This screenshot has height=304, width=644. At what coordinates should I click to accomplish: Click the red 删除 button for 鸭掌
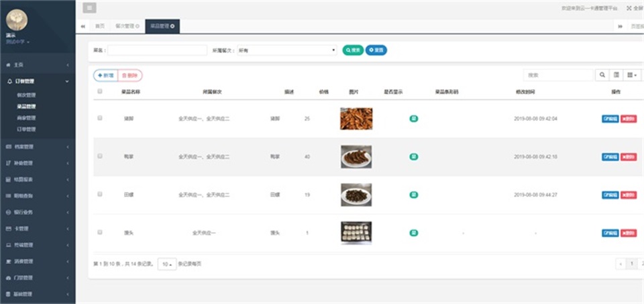[x=629, y=156]
